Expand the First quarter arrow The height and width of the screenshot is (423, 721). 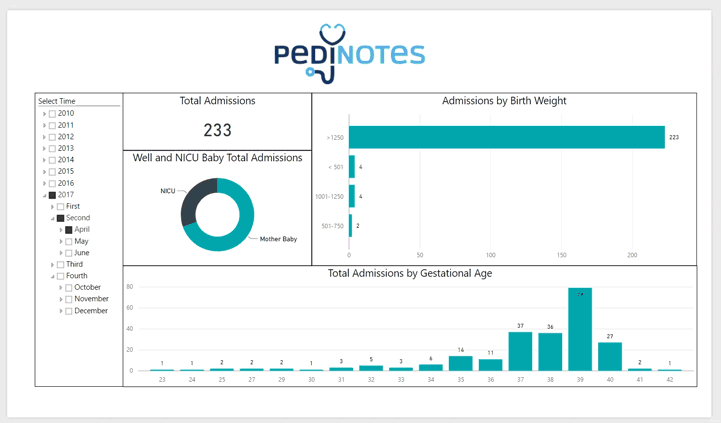(x=52, y=206)
